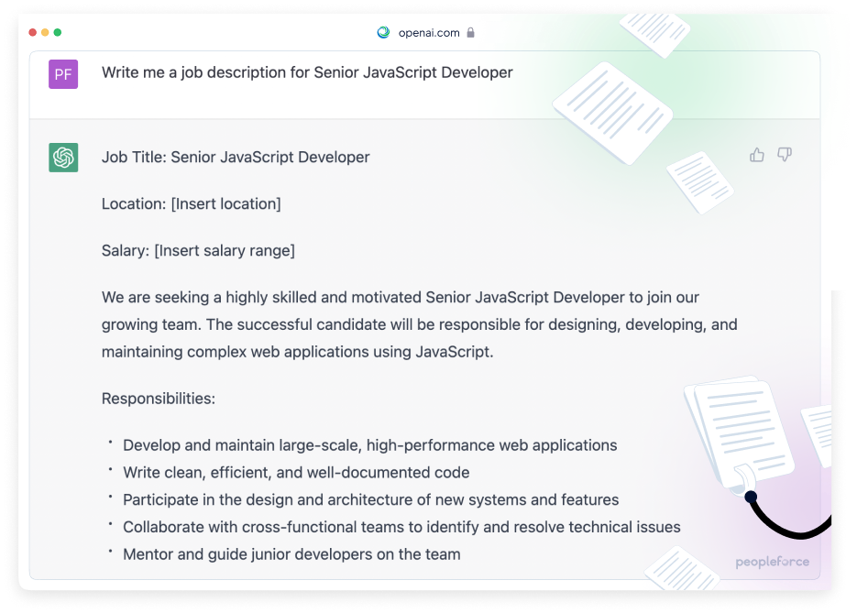Click 'Job Title: Senior JavaScript Developer' line
This screenshot has height=613, width=868.
[x=236, y=157]
